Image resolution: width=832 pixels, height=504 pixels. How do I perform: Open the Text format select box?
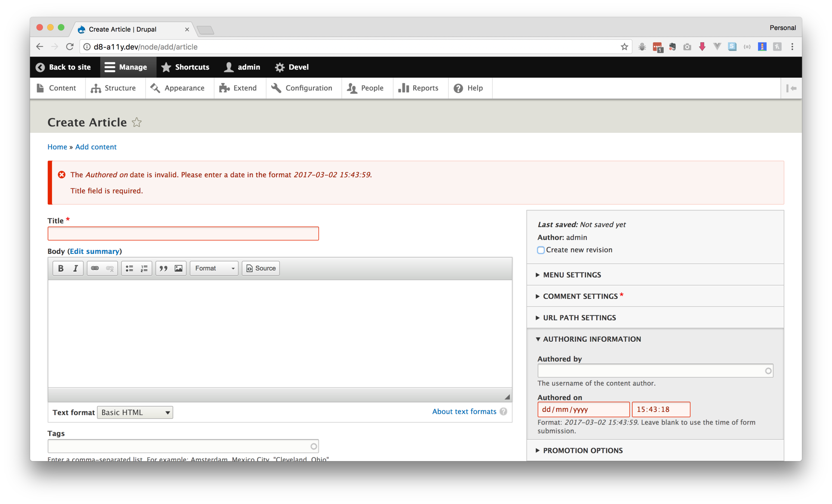(135, 412)
